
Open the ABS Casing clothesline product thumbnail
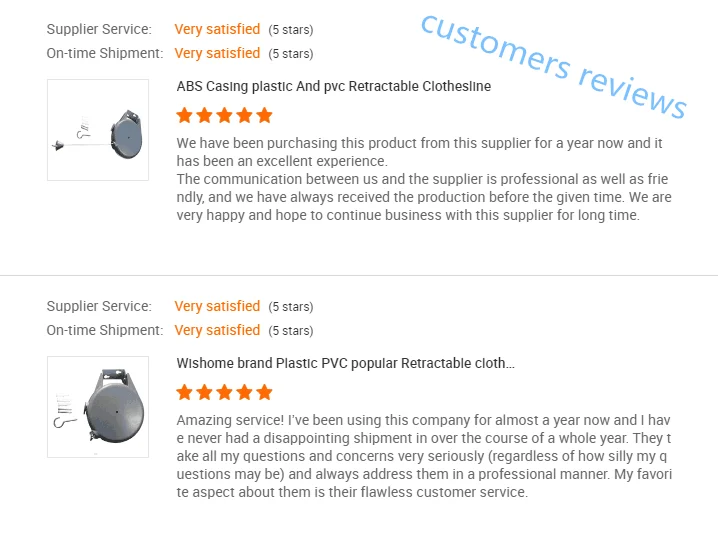point(98,130)
